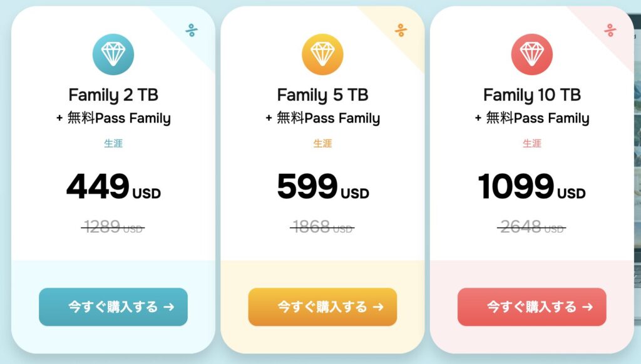
Task: Click the blue diamond icon for Family 2 TB
Action: [113, 54]
